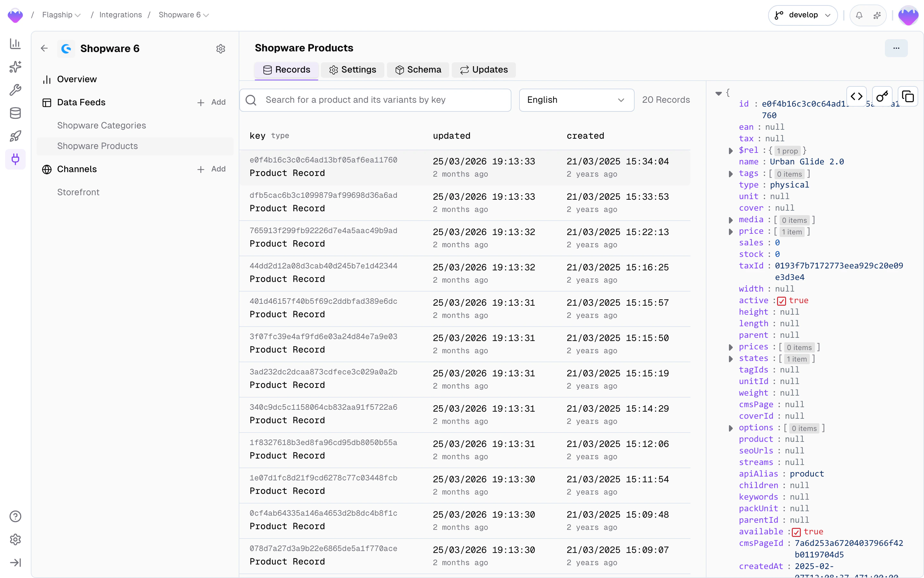
Task: Expand the $rel property node
Action: tap(731, 151)
